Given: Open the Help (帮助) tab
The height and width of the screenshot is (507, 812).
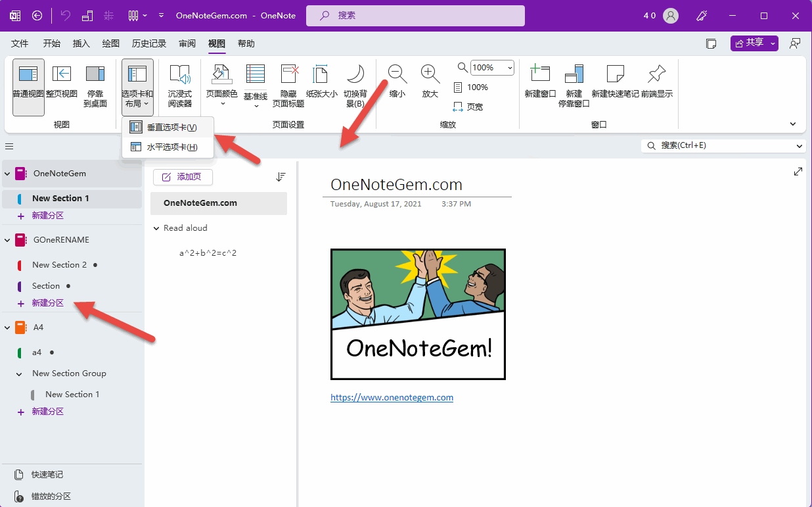Looking at the screenshot, I should (x=246, y=43).
